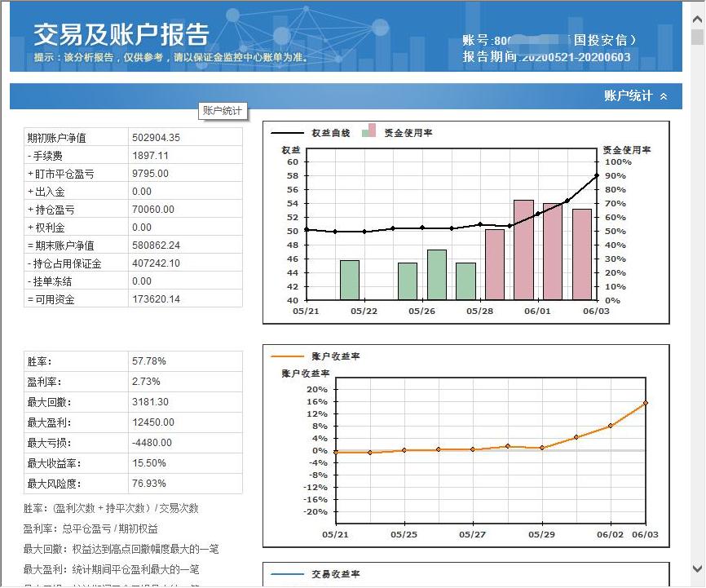Hide 账户收益率 series using legend entry
The width and height of the screenshot is (706, 588).
(329, 356)
